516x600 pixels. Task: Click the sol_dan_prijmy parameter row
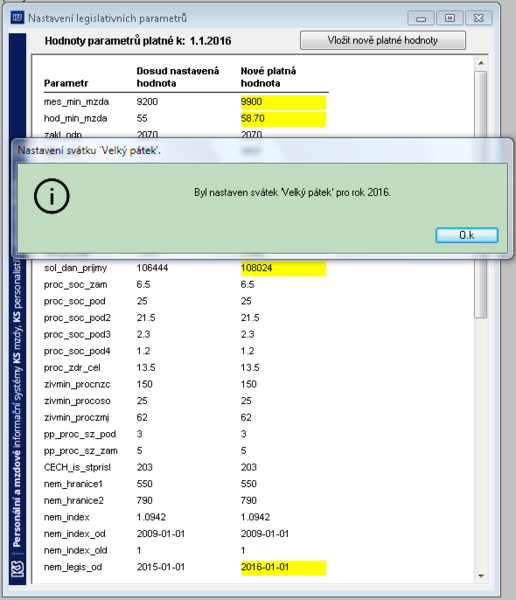[185, 268]
